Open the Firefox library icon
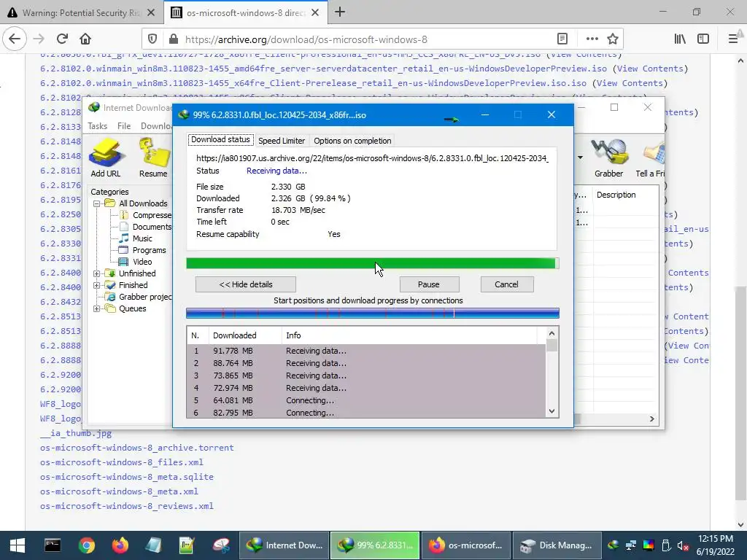Screen dimensions: 747x560 680,39
